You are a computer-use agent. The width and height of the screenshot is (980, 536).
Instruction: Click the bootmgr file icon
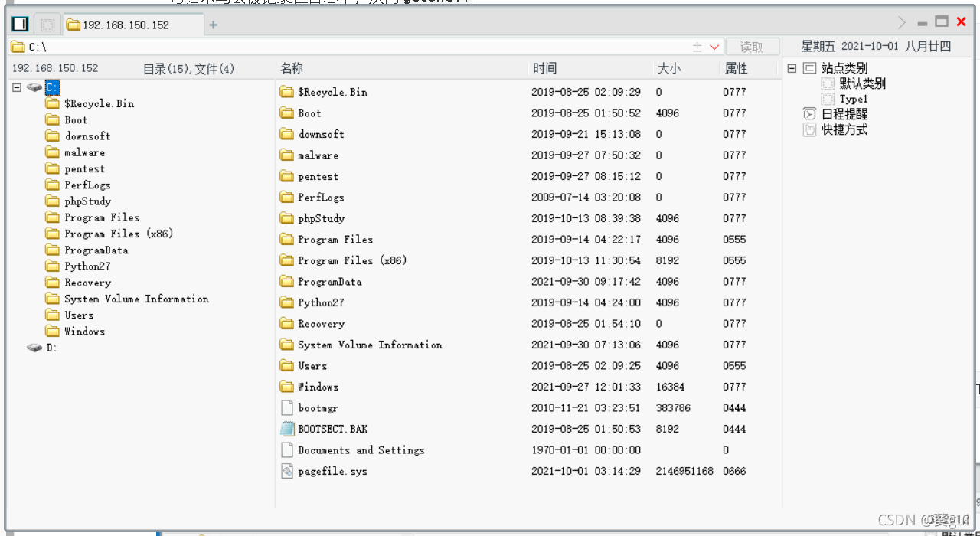[x=287, y=407]
